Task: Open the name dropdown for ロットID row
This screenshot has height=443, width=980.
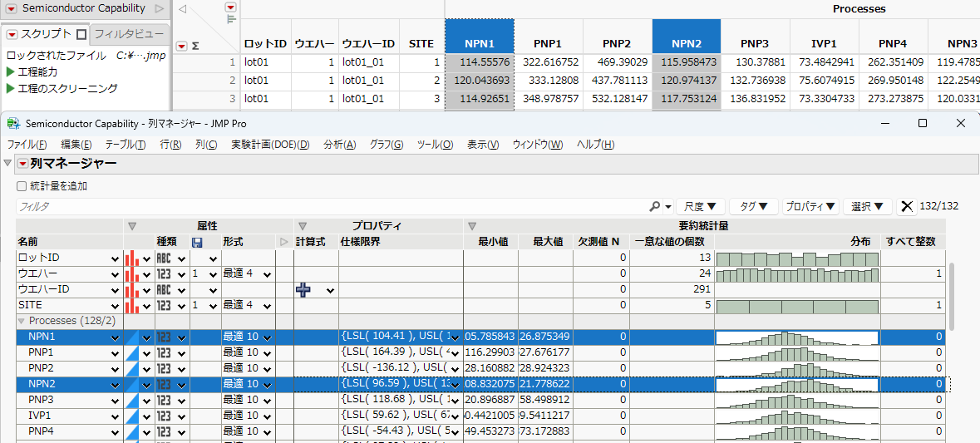Action: coord(115,258)
